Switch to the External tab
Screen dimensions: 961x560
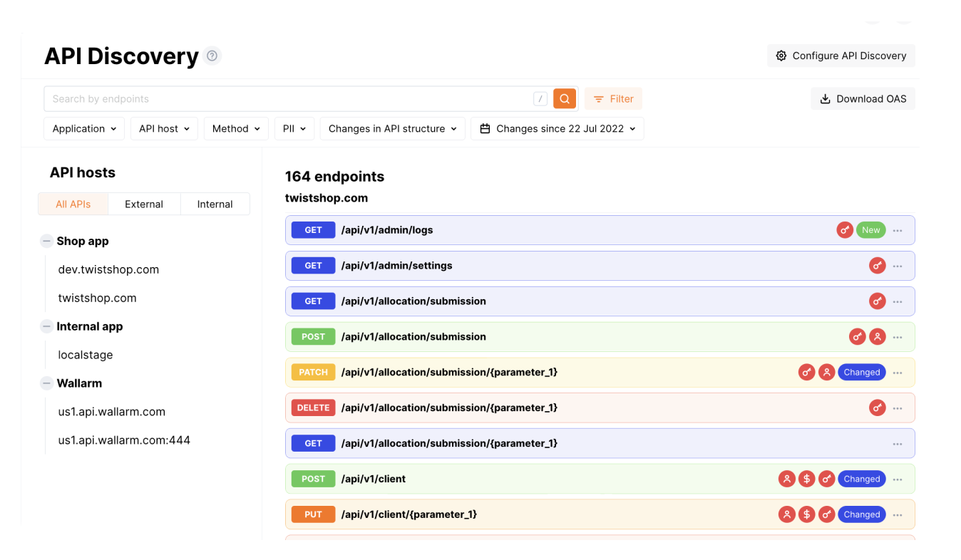(144, 204)
